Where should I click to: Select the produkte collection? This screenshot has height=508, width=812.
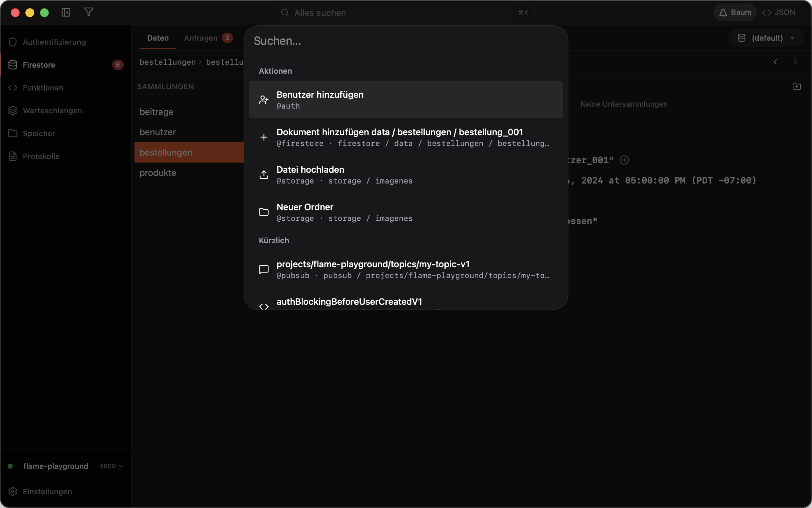189,173
